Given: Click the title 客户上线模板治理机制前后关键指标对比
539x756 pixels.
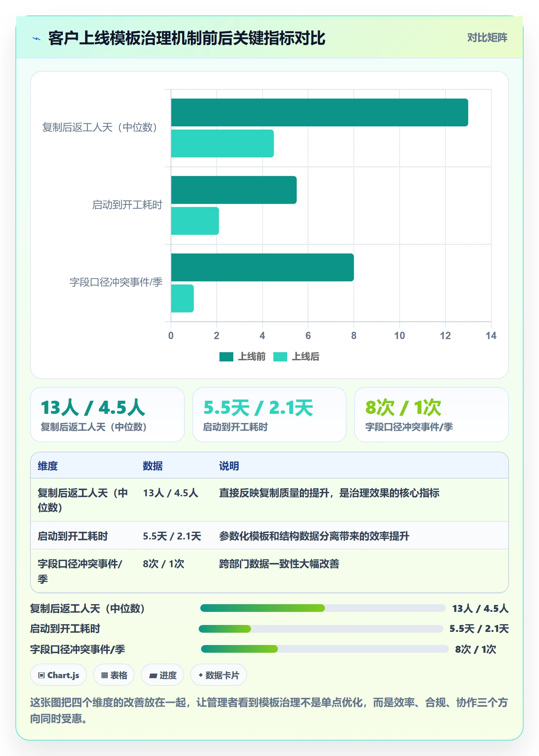Looking at the screenshot, I should click(187, 38).
